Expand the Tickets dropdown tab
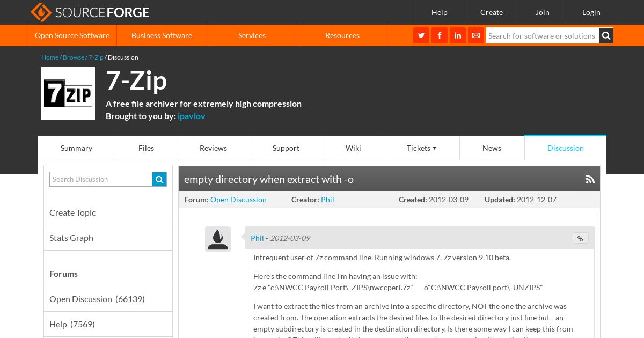Image resolution: width=644 pixels, height=338 pixels. pyautogui.click(x=422, y=148)
